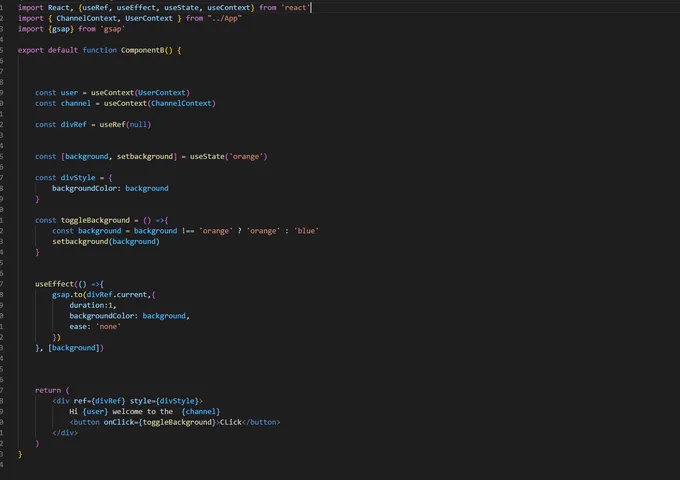Click divStyle in const divStyle declaration
This screenshot has height=480, width=680.
pyautogui.click(x=78, y=178)
